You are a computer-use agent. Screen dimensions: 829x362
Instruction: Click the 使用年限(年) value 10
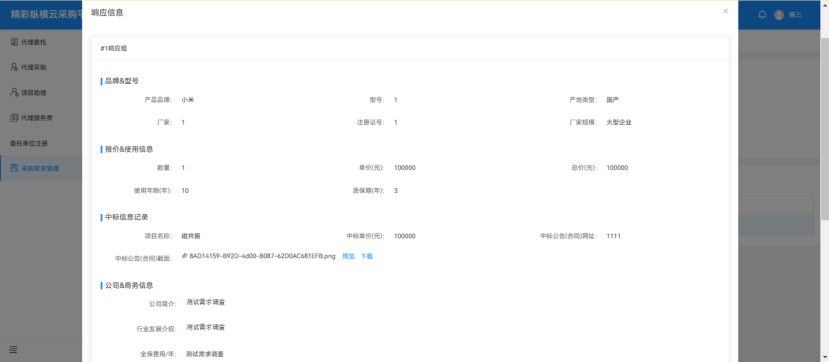click(185, 190)
